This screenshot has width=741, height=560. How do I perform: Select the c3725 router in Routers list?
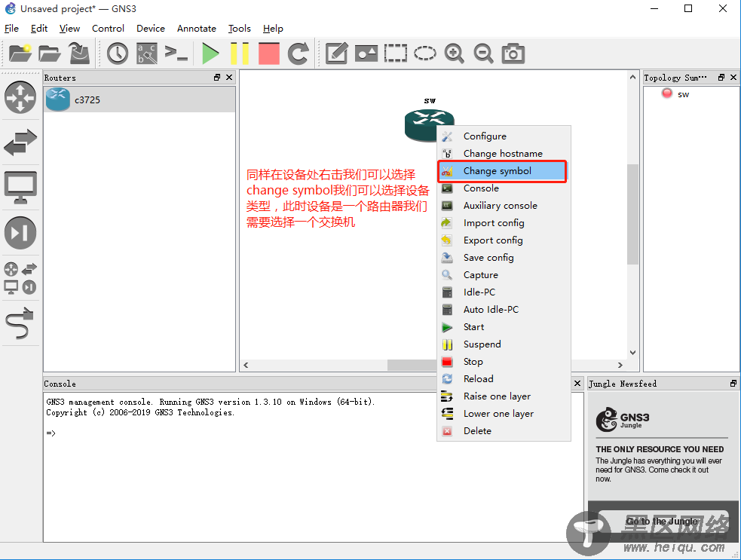click(139, 99)
